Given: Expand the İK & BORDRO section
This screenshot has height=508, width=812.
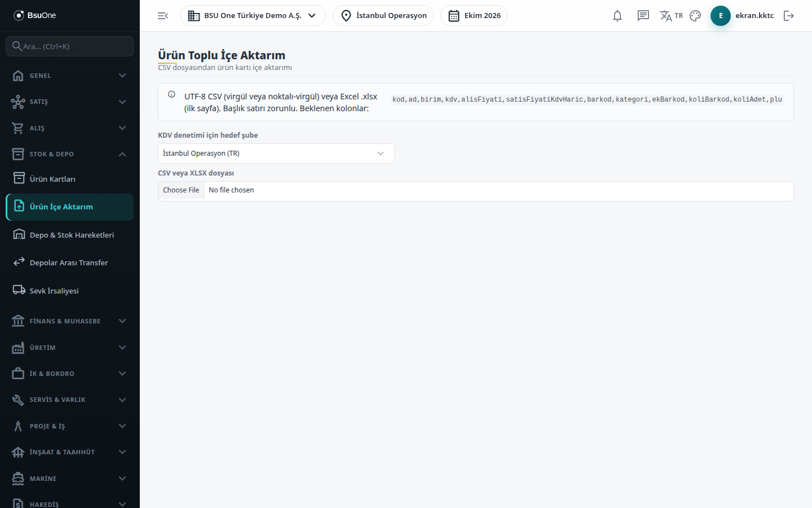Looking at the screenshot, I should tap(69, 374).
